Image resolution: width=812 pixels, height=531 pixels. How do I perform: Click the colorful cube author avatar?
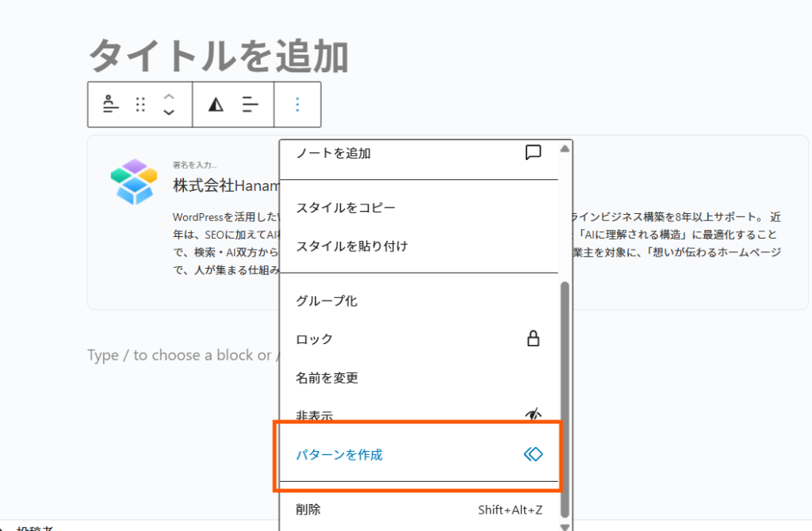[x=133, y=181]
